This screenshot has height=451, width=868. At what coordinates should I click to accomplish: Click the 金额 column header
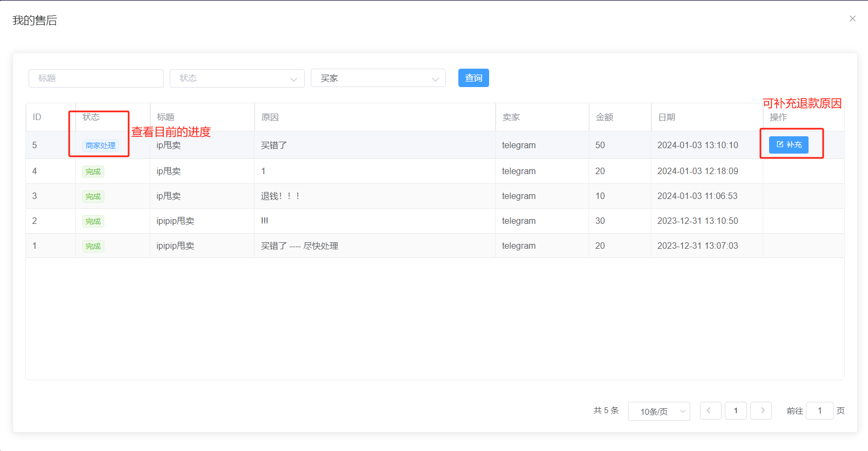tap(604, 117)
